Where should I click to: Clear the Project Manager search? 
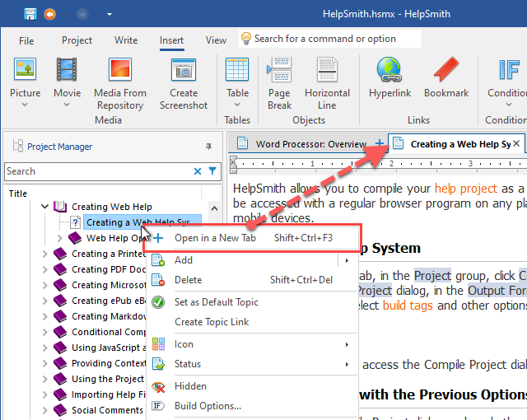click(198, 171)
